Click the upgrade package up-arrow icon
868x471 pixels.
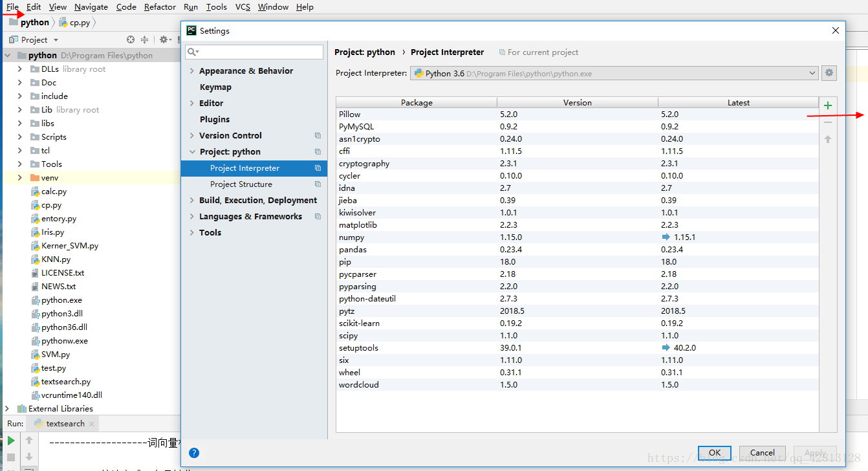[x=828, y=139]
